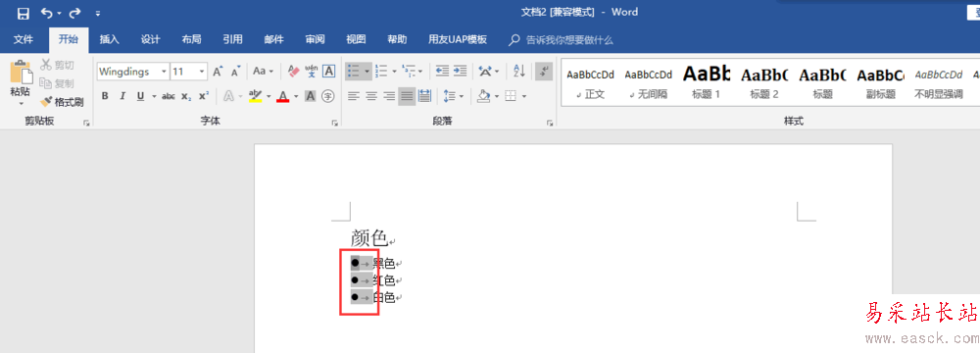Image resolution: width=980 pixels, height=353 pixels.
Task: Click the Asian layout icon
Action: (486, 72)
